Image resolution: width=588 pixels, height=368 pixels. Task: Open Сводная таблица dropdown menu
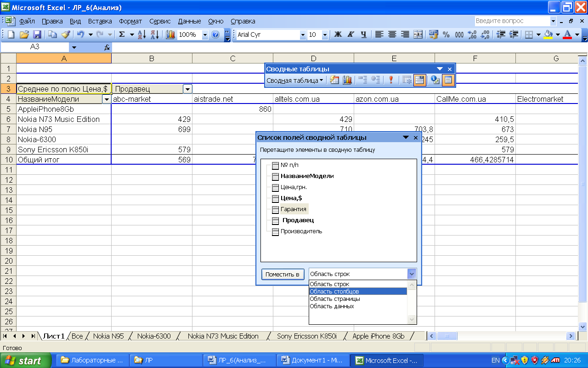[295, 80]
